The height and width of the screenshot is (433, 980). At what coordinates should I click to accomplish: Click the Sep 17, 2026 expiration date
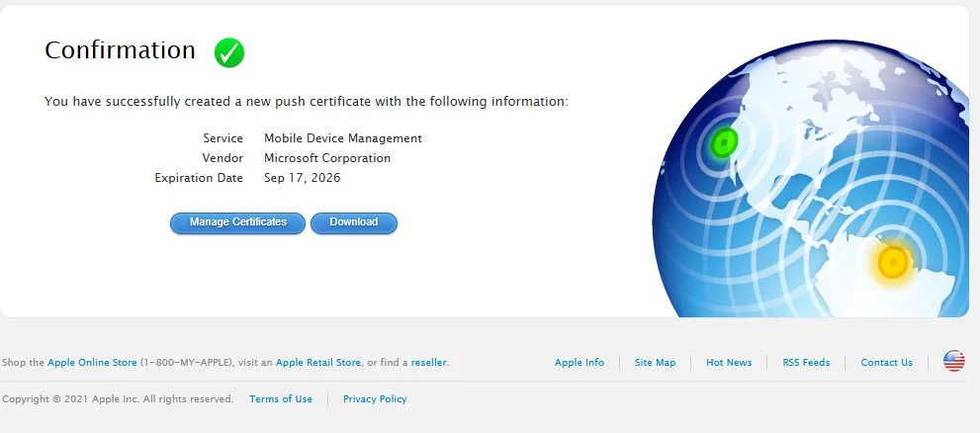click(x=302, y=178)
